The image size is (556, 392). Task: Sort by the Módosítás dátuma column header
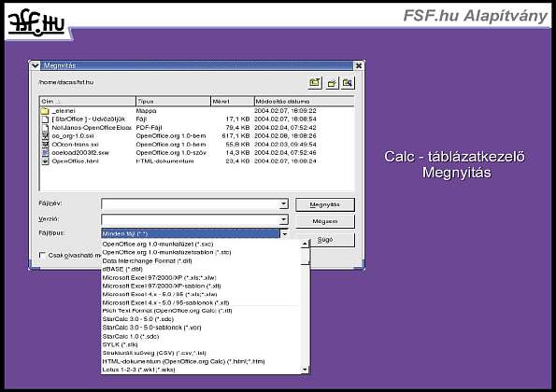305,102
